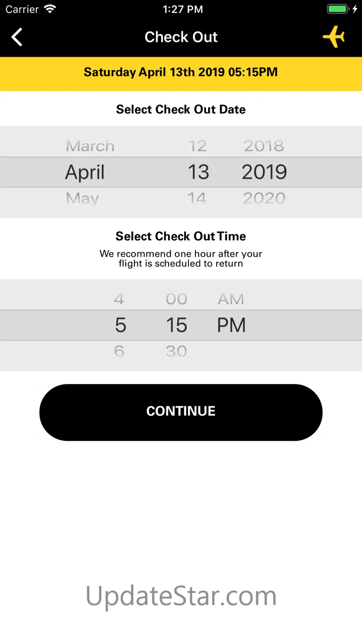Tap the selected 15 minutes value

176,325
